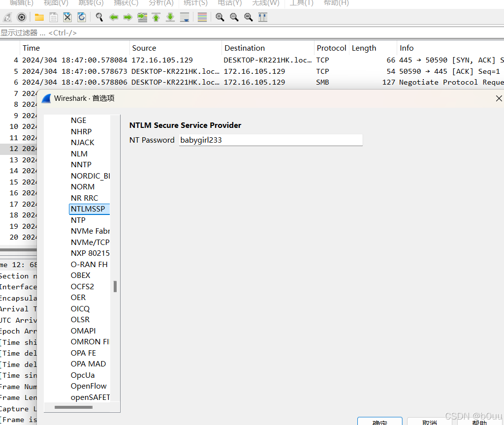Select OpenFlow in the protocol list
504x425 pixels.
coord(89,386)
